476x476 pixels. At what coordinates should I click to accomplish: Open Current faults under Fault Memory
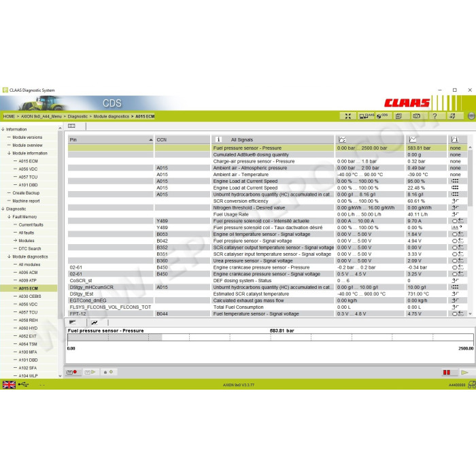pos(31,224)
